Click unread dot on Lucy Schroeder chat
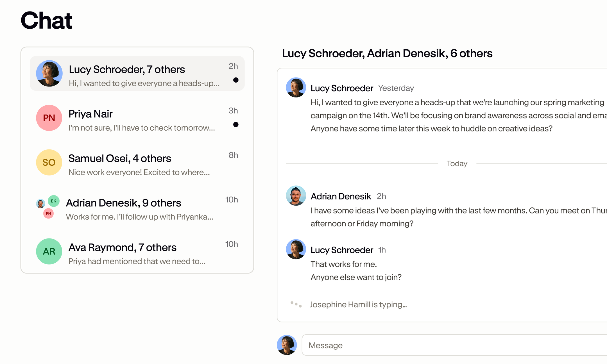Image resolution: width=607 pixels, height=364 pixels. pos(236,80)
